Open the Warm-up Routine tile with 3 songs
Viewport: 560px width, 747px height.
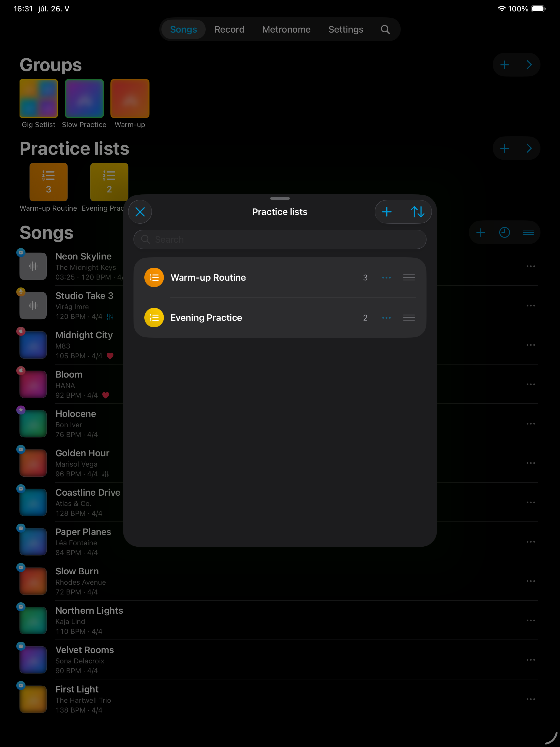49,182
